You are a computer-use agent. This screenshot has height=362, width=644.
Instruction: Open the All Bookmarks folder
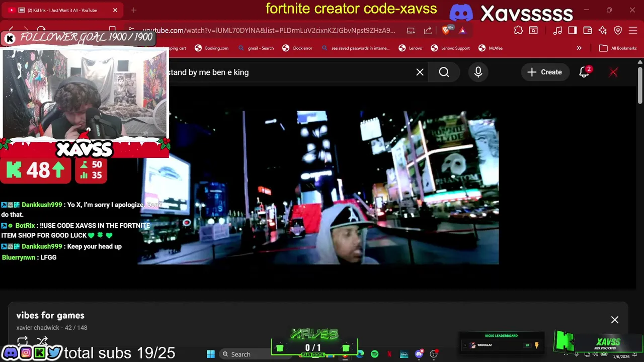[x=618, y=48]
